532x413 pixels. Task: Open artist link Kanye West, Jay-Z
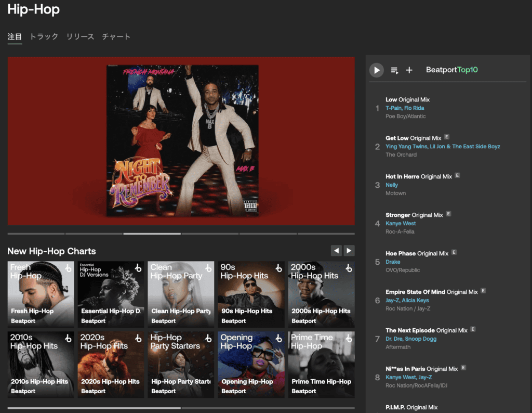[x=408, y=377]
